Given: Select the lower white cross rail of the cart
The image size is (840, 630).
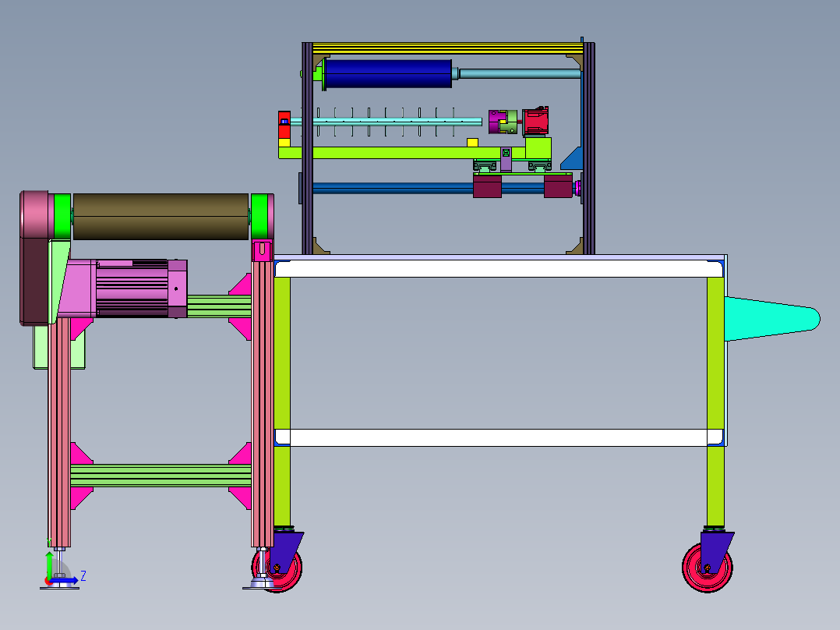Looking at the screenshot, I should 499,437.
